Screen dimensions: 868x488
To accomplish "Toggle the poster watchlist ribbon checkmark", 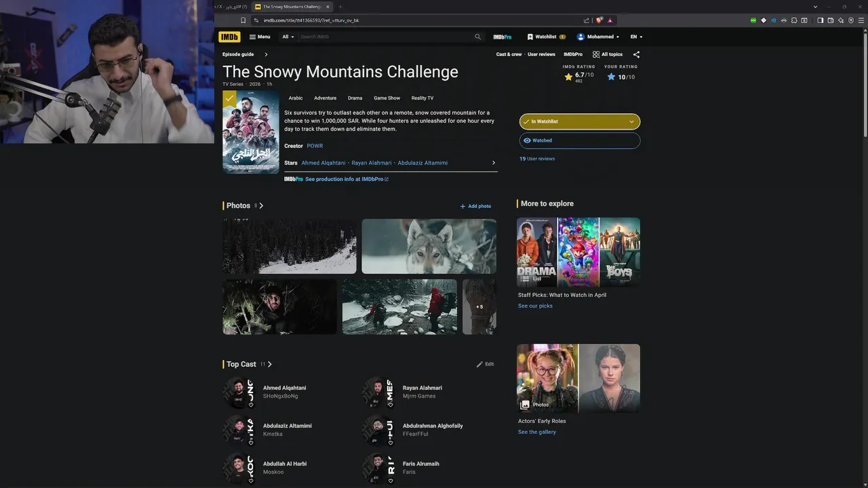I will pyautogui.click(x=230, y=99).
